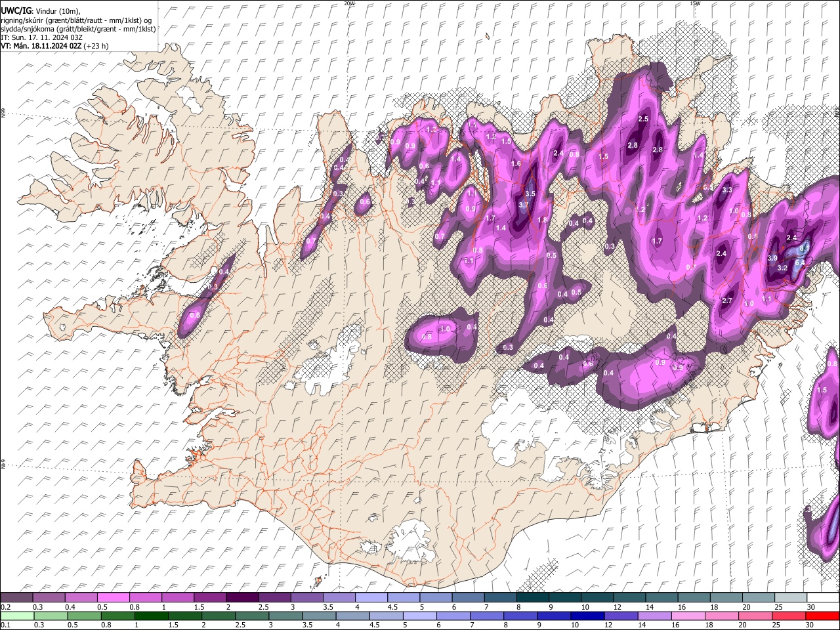
Task: Click the 6.4 snowfall value on the map
Action: pyautogui.click(x=799, y=263)
